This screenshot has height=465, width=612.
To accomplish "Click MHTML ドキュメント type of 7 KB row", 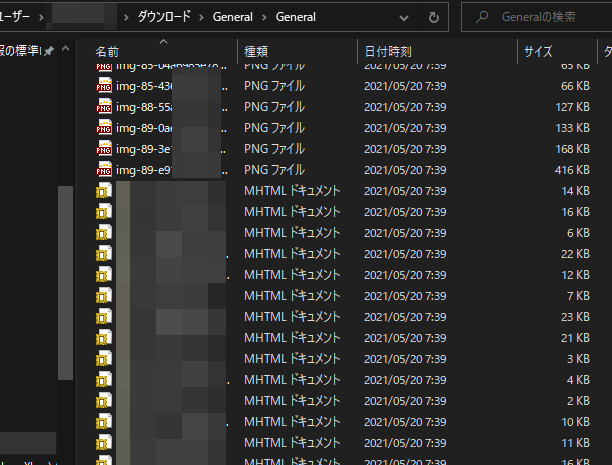I will [292, 296].
